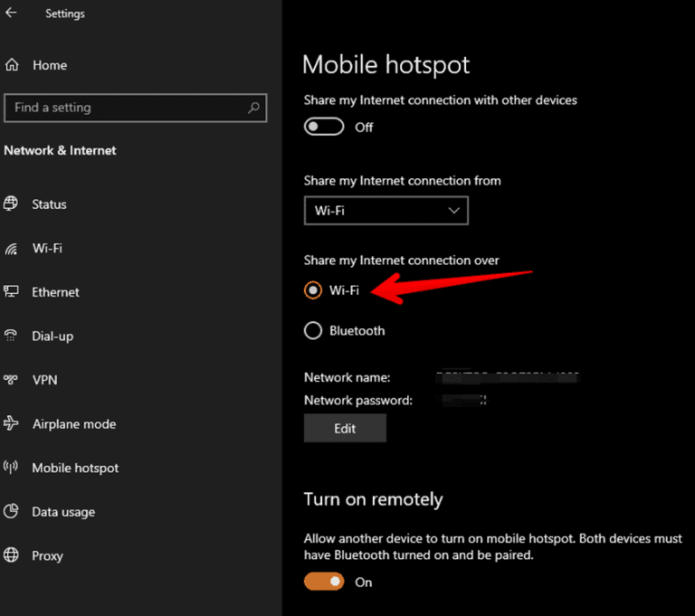Click the Ethernet monitor icon
Image resolution: width=695 pixels, height=616 pixels.
point(12,292)
